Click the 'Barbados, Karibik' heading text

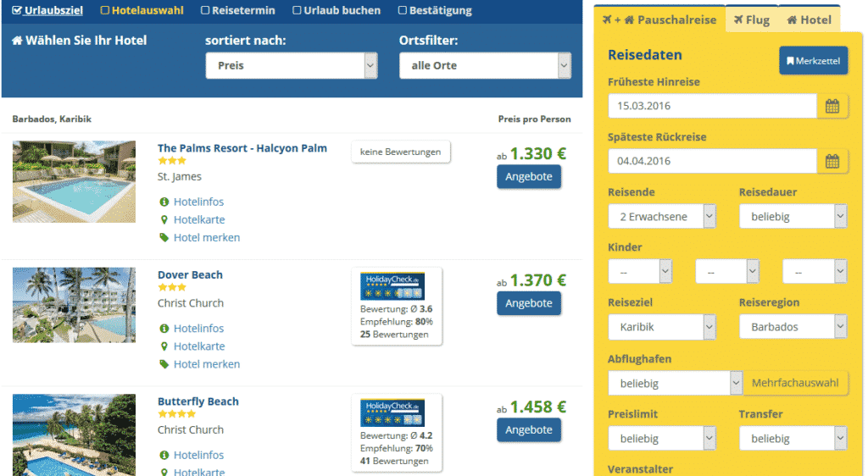[x=52, y=119]
